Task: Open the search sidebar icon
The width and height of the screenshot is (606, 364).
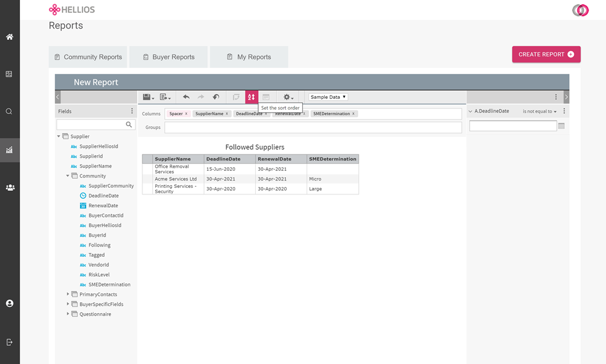Action: 9,111
